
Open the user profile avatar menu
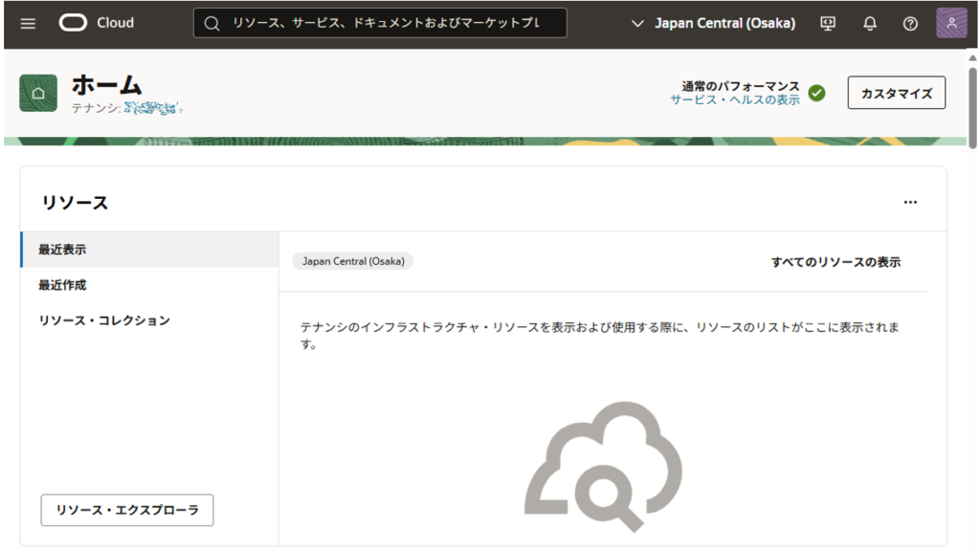point(951,23)
